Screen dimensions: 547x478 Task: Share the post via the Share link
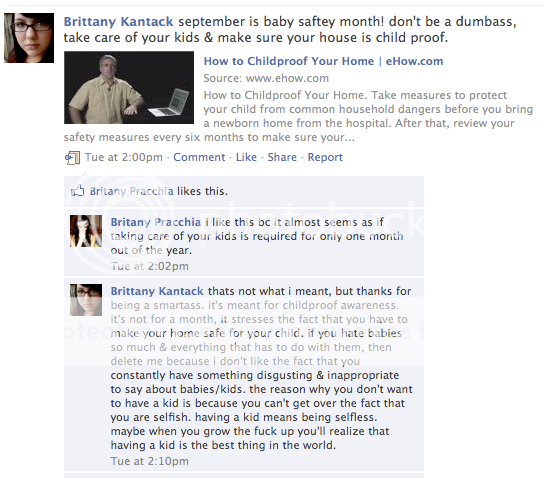282,157
